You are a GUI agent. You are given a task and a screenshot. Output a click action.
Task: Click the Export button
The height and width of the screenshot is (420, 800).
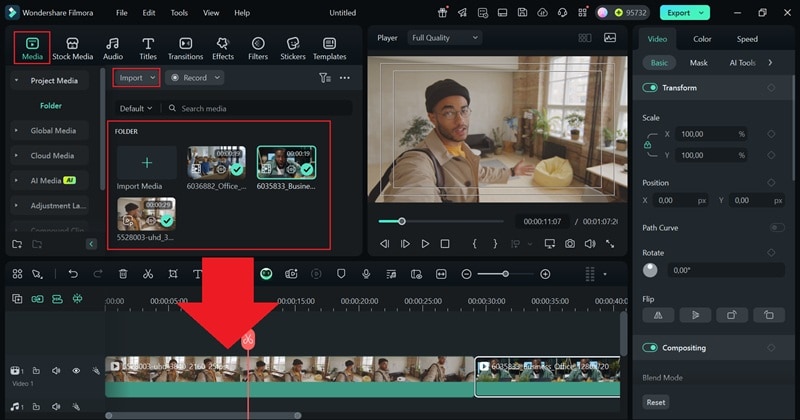(x=684, y=13)
